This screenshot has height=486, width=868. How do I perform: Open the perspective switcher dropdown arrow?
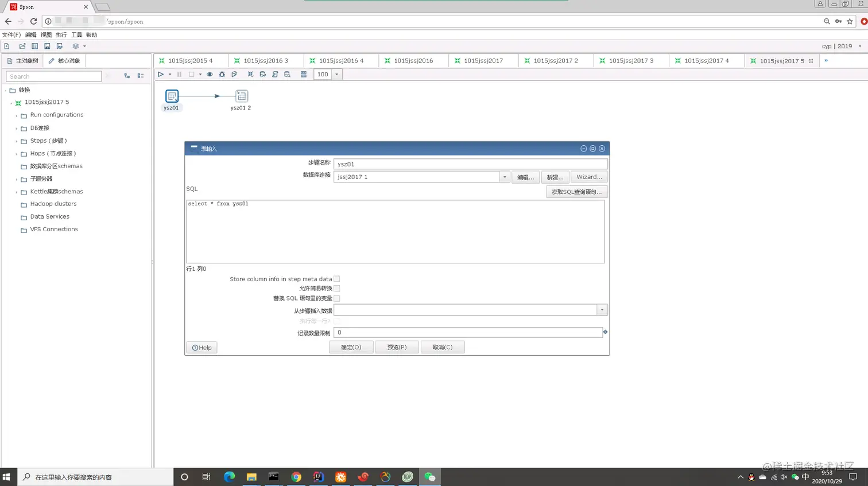click(x=84, y=46)
